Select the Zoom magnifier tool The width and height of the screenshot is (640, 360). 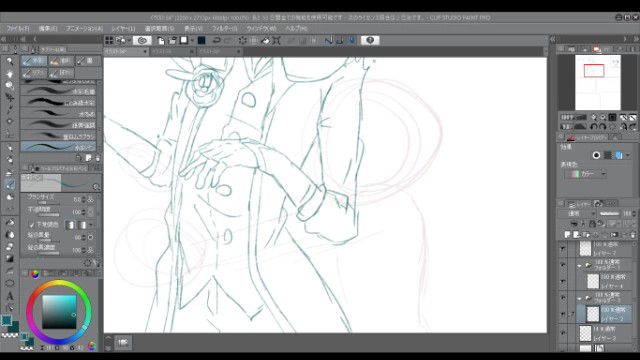tap(9, 61)
